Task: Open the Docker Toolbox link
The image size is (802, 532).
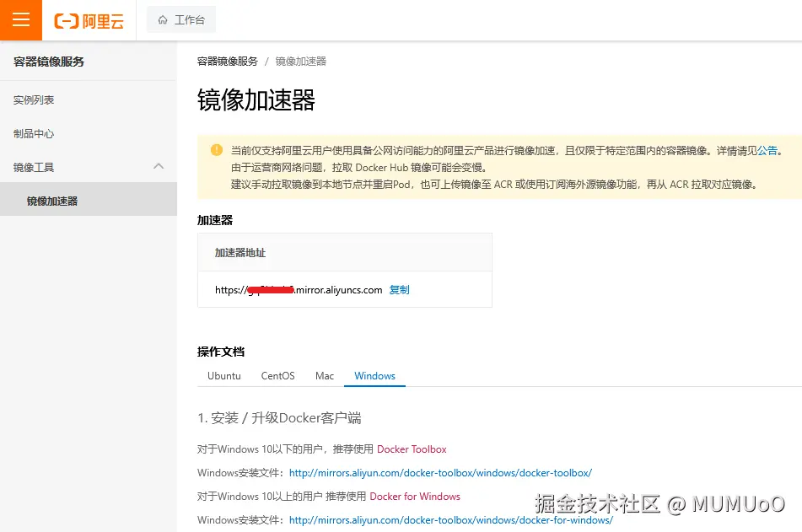Action: click(412, 449)
